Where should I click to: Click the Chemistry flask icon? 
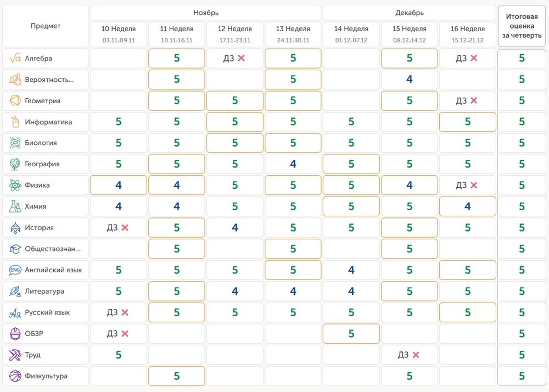coord(15,206)
